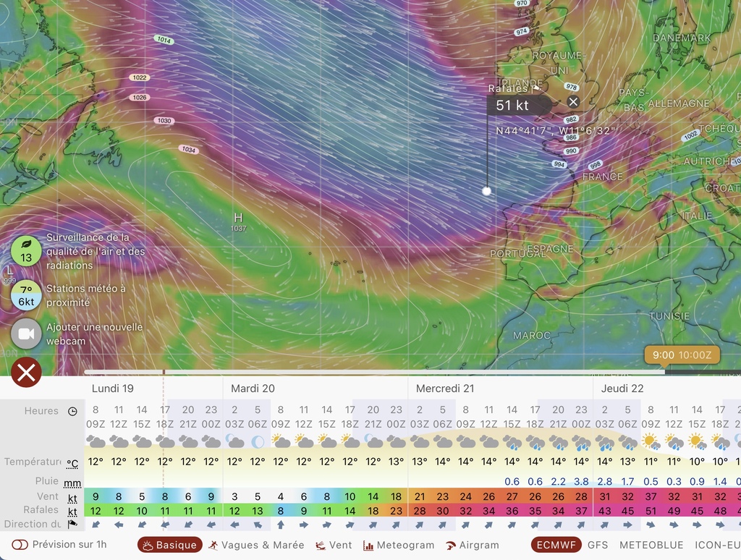
Task: Click the clock icon next to Heures
Action: pyautogui.click(x=72, y=411)
